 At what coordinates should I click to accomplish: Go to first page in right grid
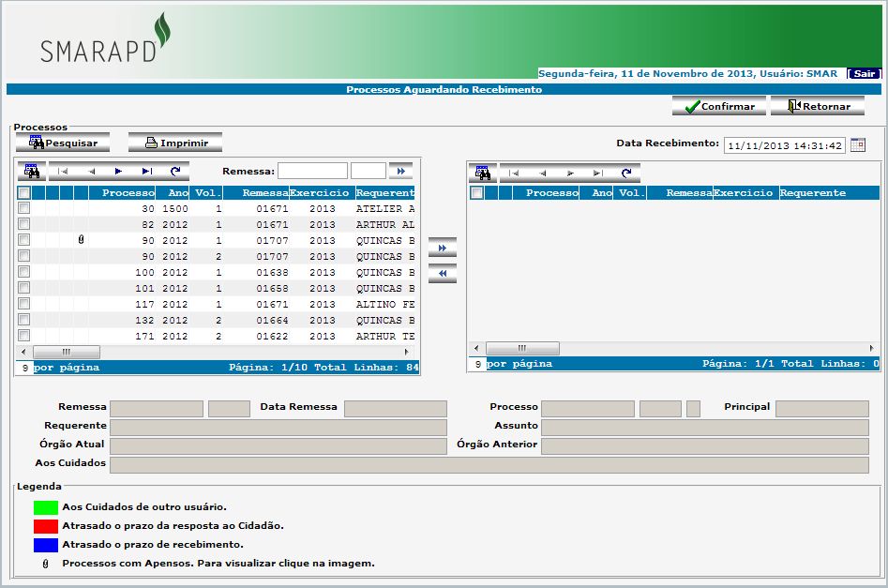click(x=514, y=173)
